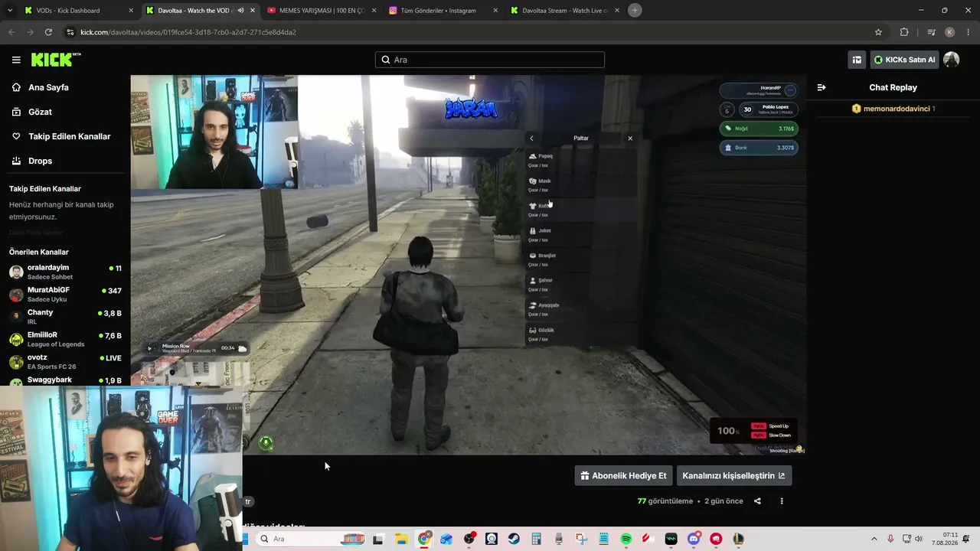This screenshot has width=980, height=551.
Task: Toggle the Şalvar clothing item
Action: click(x=581, y=285)
